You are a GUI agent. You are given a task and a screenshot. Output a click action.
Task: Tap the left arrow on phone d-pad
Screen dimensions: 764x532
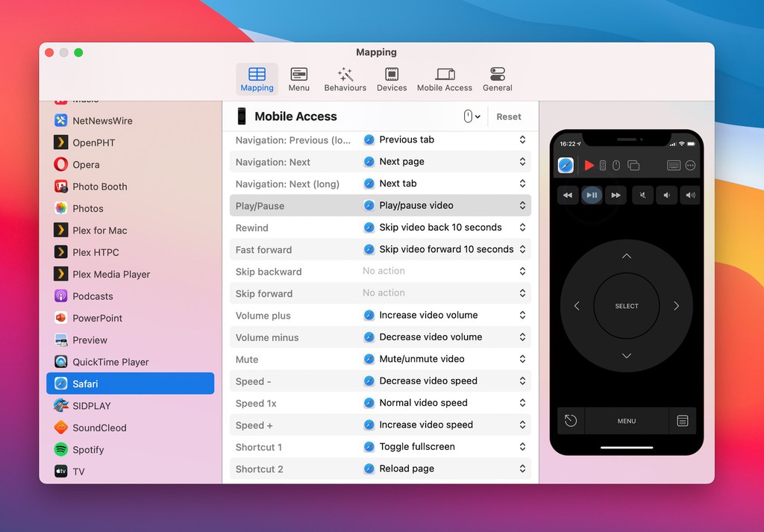(577, 306)
